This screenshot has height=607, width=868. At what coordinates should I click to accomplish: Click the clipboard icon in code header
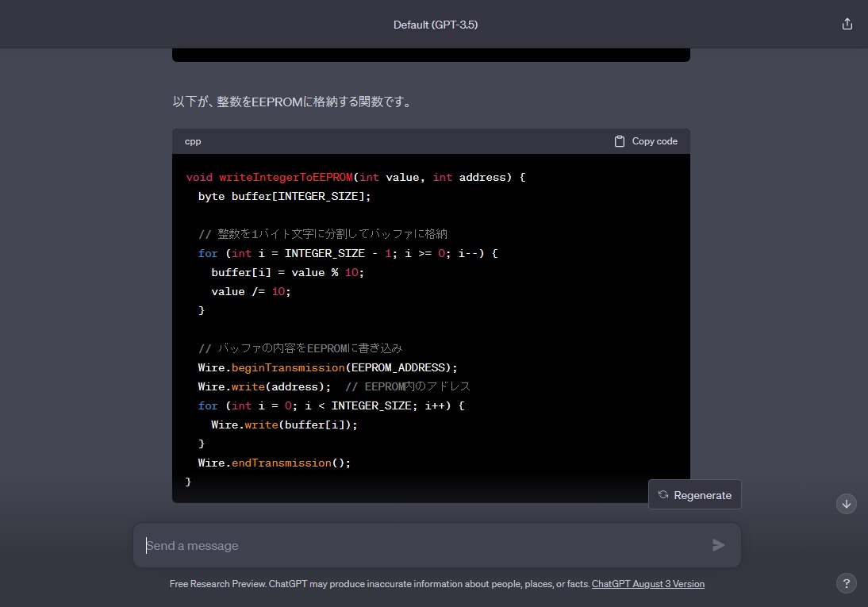pos(620,141)
